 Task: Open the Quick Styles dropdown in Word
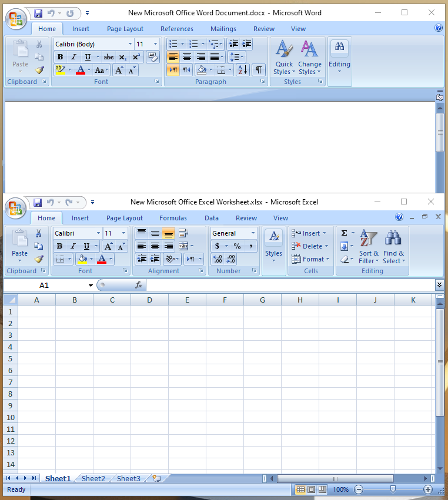point(284,58)
